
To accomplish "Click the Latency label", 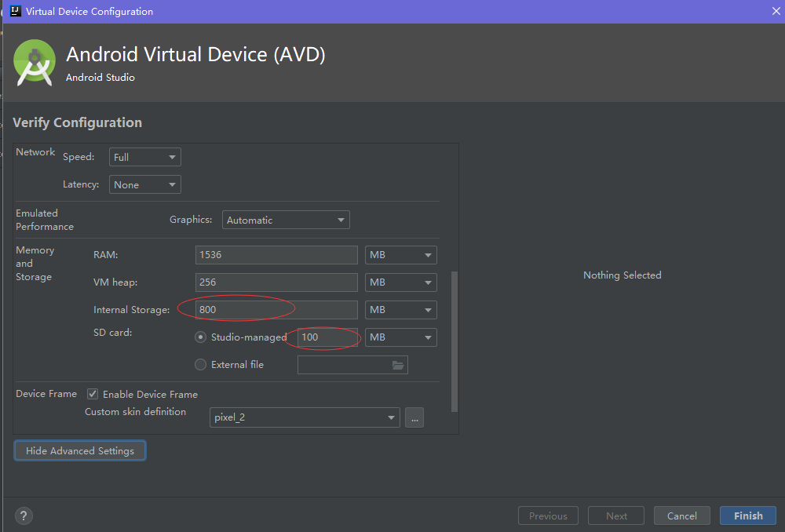I will click(x=81, y=184).
